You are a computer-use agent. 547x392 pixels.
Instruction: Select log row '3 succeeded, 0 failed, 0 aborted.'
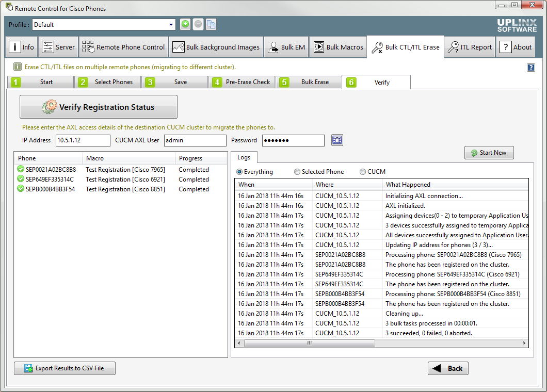tap(382, 333)
